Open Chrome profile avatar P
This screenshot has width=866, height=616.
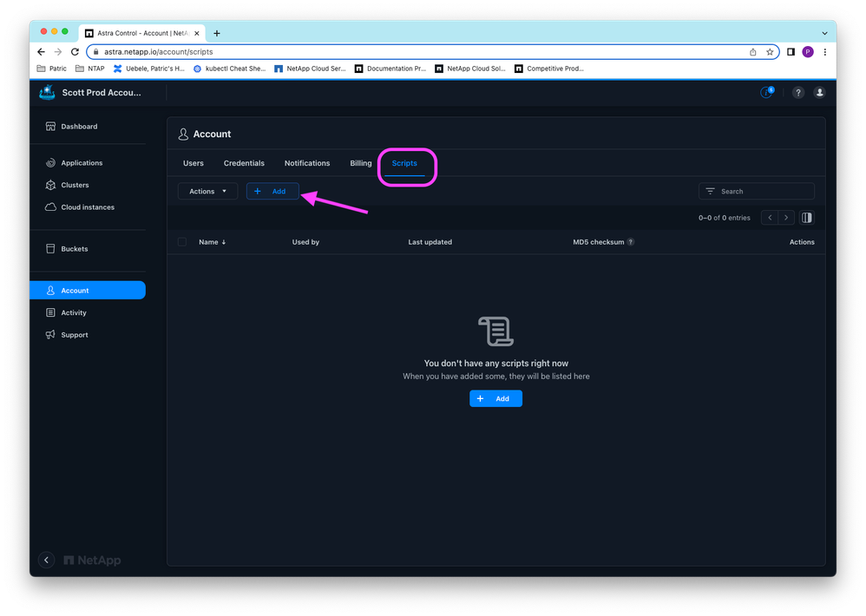[808, 52]
